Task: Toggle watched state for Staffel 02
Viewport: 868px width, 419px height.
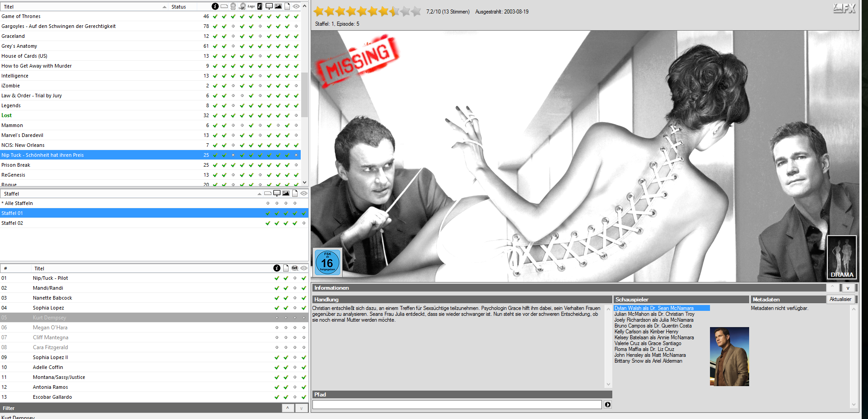Action: tap(304, 223)
